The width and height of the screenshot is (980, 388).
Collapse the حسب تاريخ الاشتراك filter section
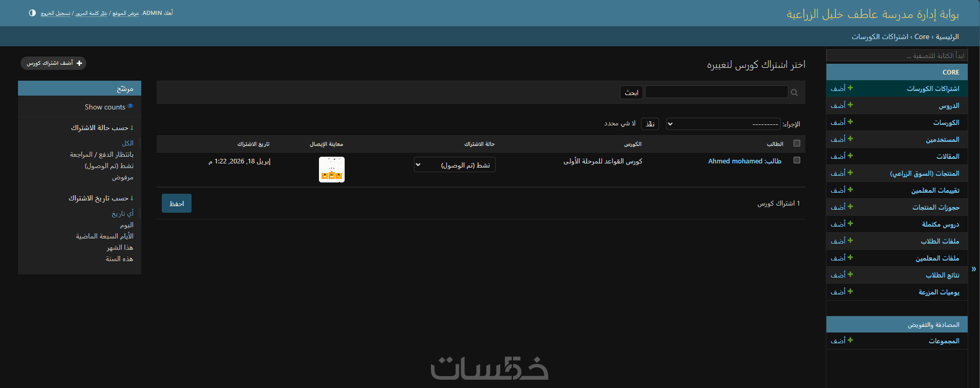pos(101,198)
